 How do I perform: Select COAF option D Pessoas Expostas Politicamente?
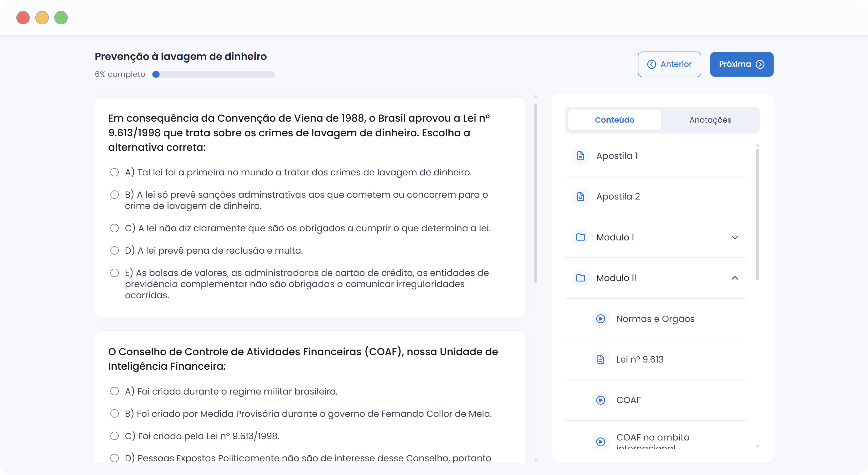(115, 458)
